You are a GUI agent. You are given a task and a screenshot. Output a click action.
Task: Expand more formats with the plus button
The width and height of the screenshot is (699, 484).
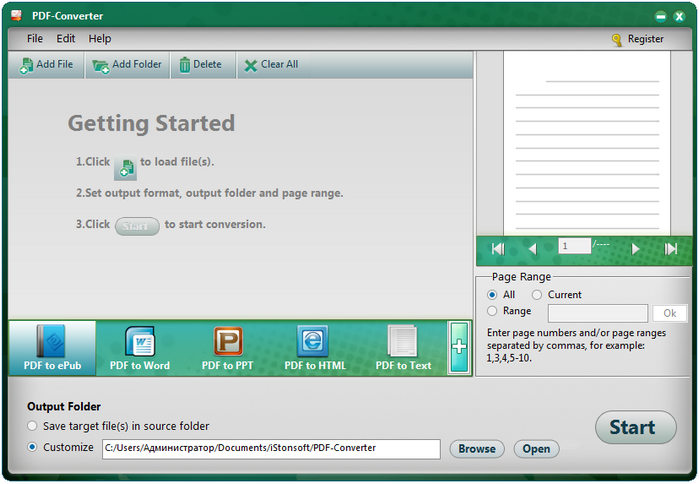coord(460,347)
